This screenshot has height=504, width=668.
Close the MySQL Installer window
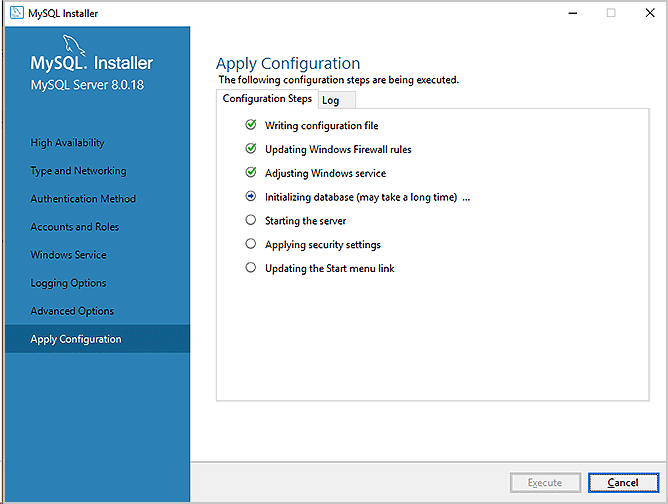click(x=650, y=13)
